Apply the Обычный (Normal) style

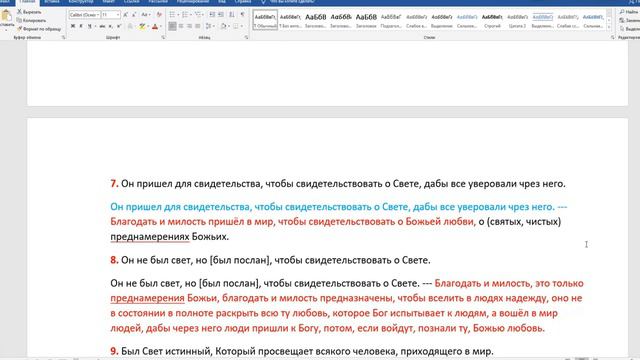point(265,20)
